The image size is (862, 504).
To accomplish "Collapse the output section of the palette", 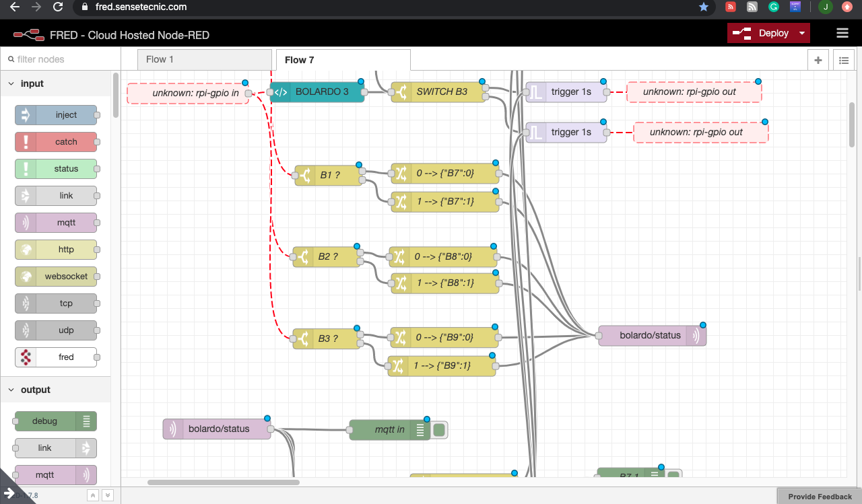I will click(11, 389).
